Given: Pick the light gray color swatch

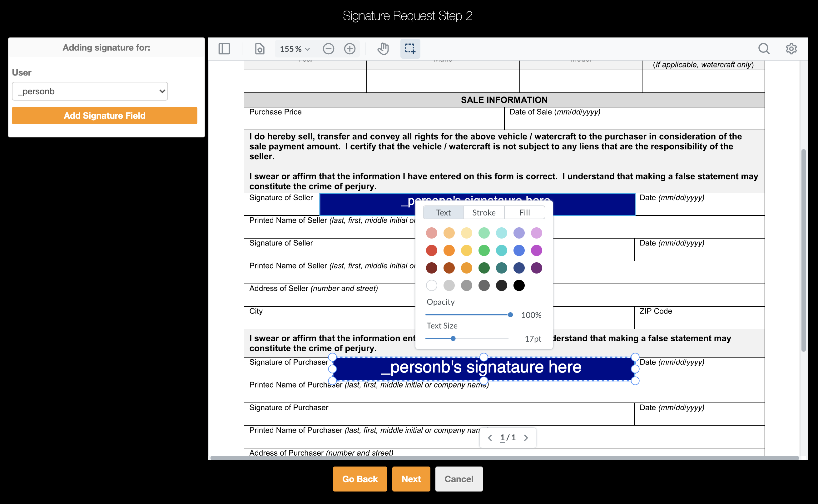Looking at the screenshot, I should (x=449, y=285).
